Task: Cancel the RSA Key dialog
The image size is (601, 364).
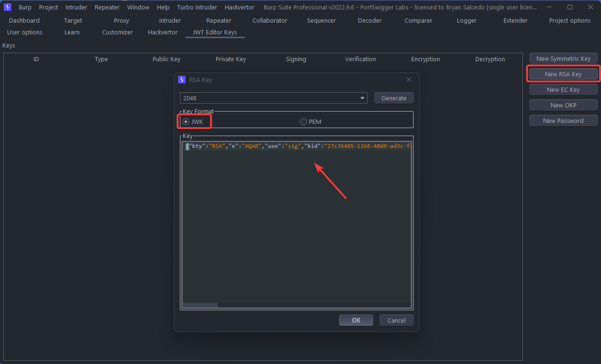Action: click(396, 320)
